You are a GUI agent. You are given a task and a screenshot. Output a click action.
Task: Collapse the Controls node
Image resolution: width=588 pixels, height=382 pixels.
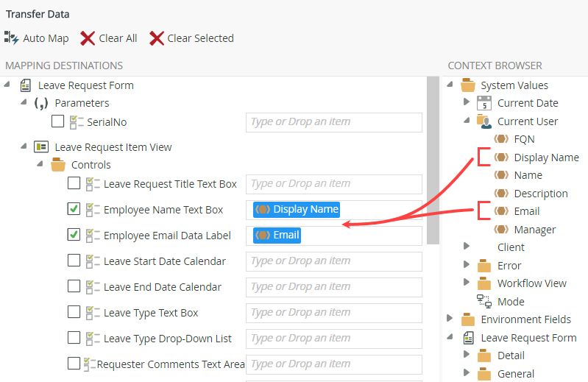point(40,164)
